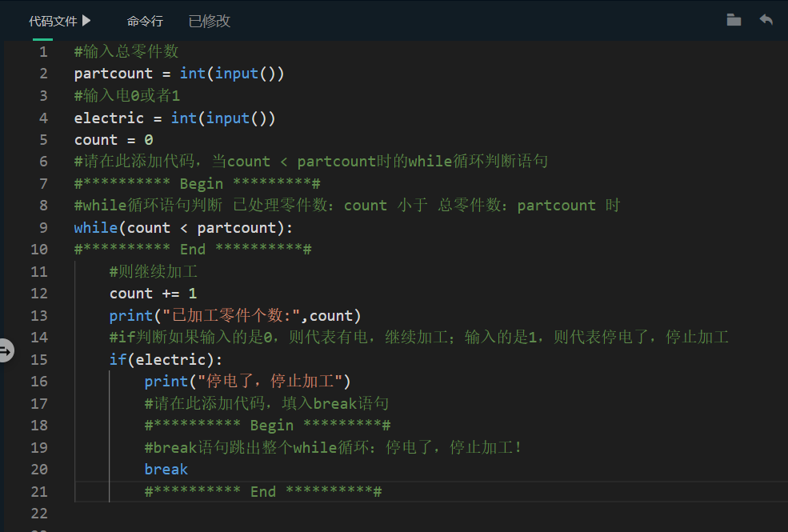Open the folder icon in the top bar
788x532 pixels.
[x=734, y=20]
